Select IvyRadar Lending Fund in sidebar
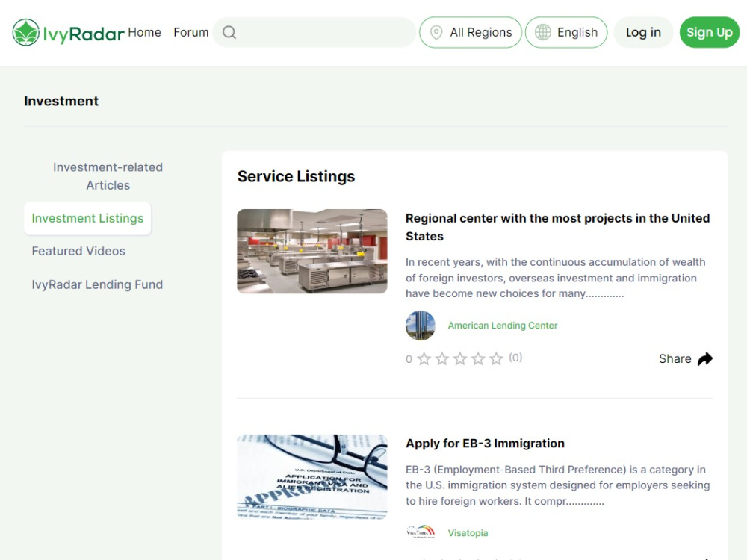This screenshot has height=560, width=747. pos(97,284)
